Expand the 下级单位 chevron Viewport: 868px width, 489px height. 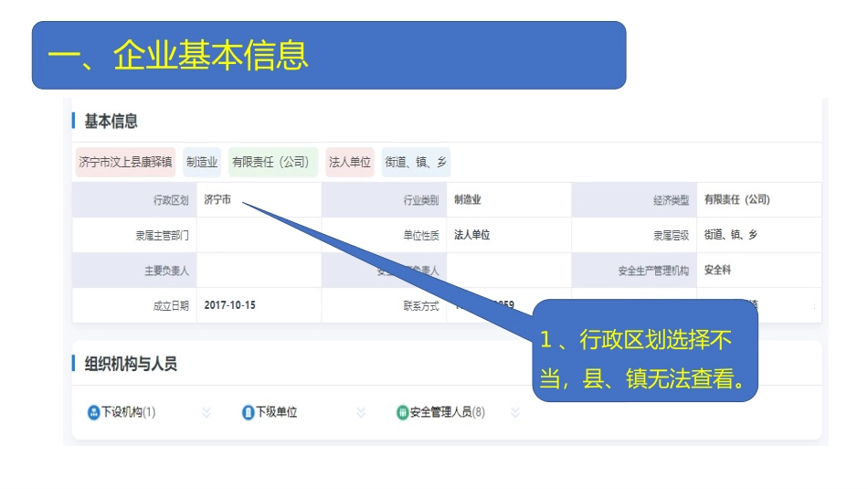(361, 412)
